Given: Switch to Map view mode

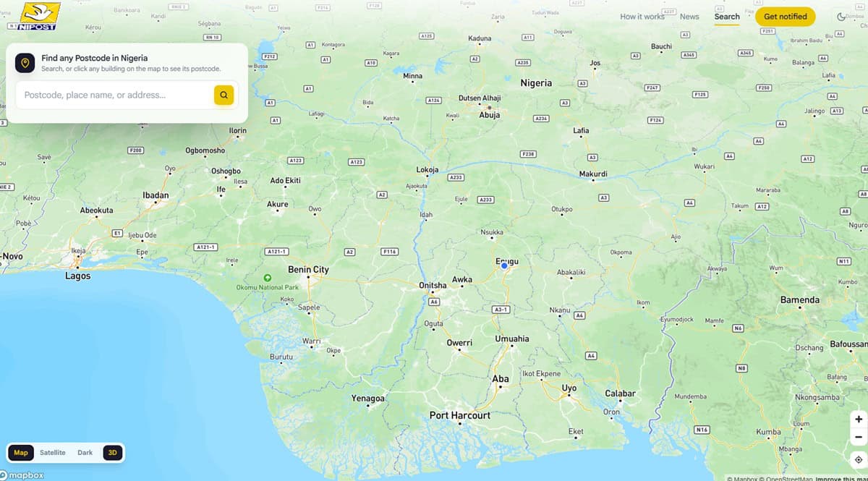Looking at the screenshot, I should (x=21, y=453).
